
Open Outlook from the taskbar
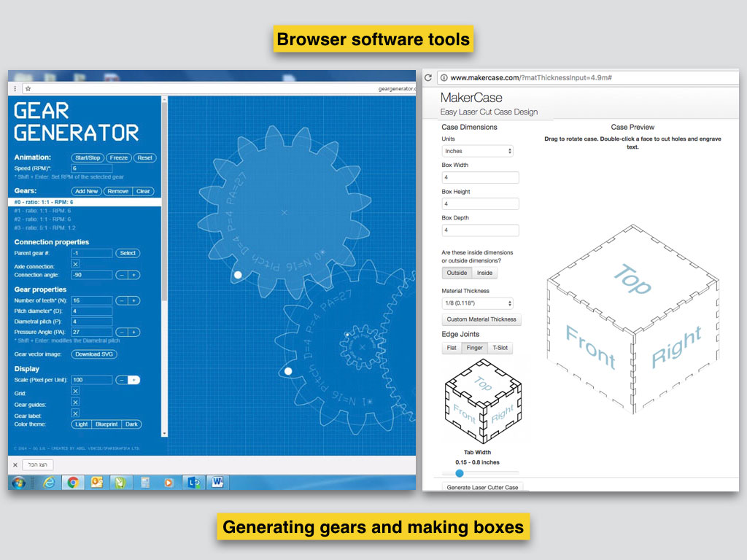97,483
